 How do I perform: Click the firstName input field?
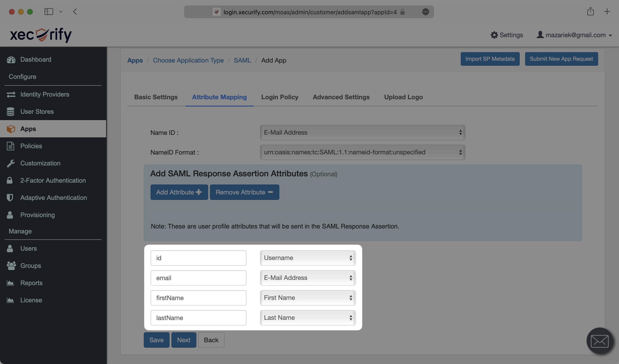(x=199, y=298)
